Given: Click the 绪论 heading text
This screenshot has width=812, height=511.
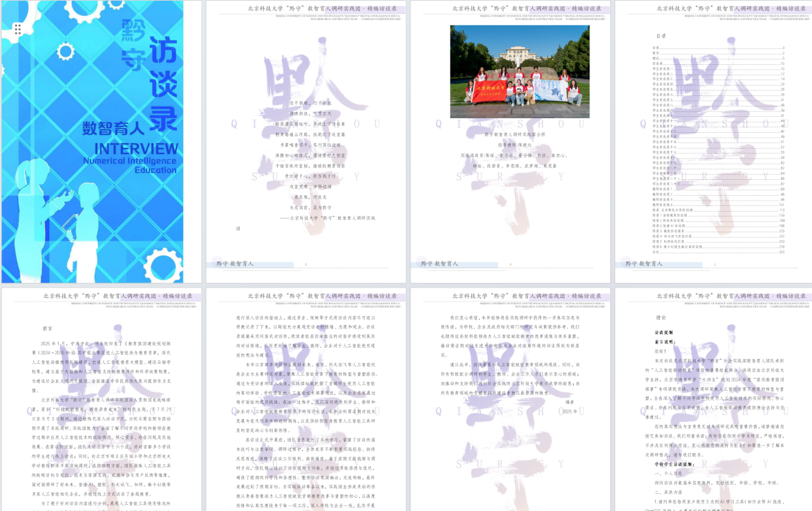Looking at the screenshot, I should click(x=661, y=317).
